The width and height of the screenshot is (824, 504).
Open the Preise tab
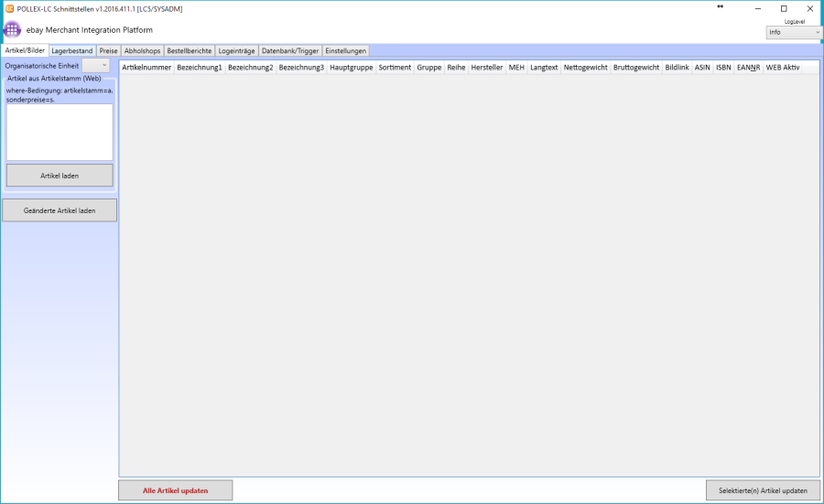(x=108, y=51)
